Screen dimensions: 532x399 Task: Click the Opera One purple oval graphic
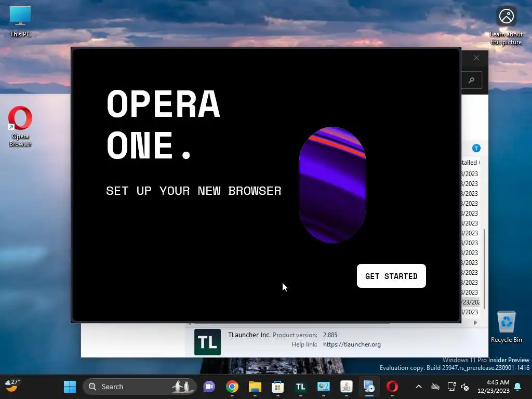coord(332,185)
